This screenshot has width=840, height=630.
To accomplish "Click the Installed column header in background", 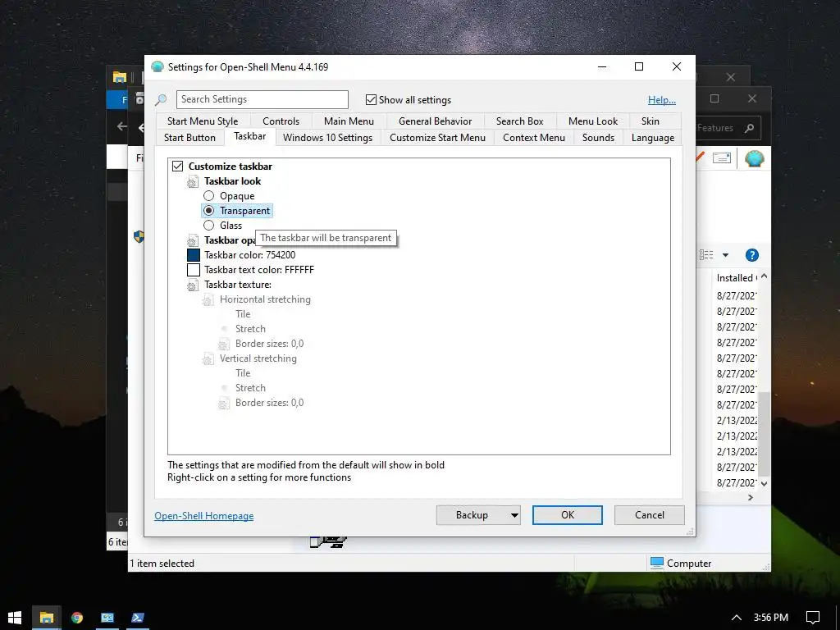I will (x=736, y=278).
